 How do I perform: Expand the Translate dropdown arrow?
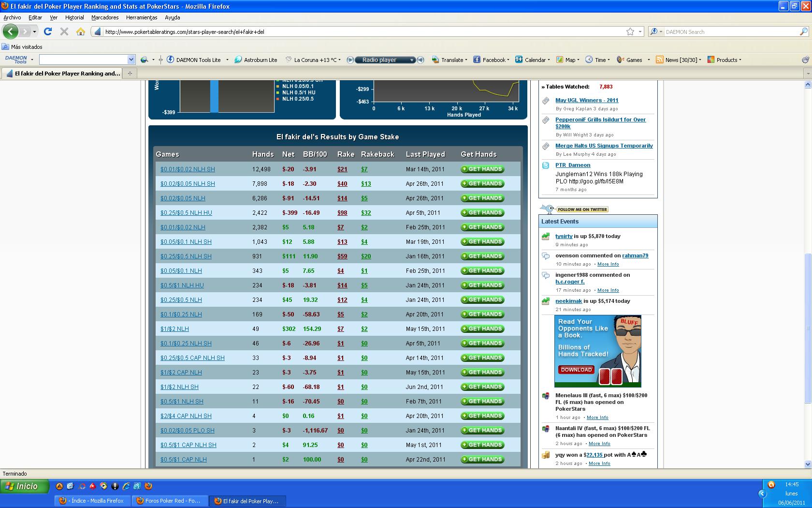click(x=466, y=60)
